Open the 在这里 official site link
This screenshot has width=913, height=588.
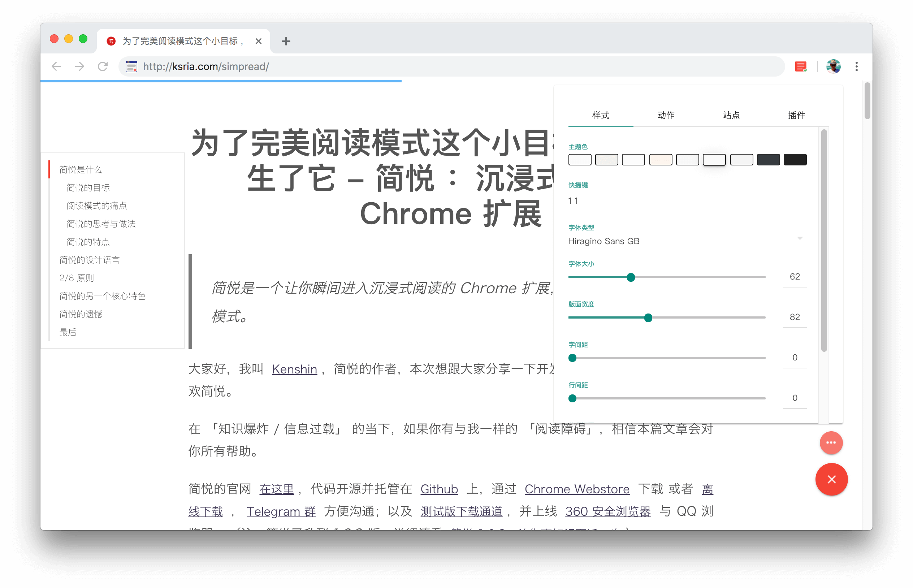(x=277, y=489)
